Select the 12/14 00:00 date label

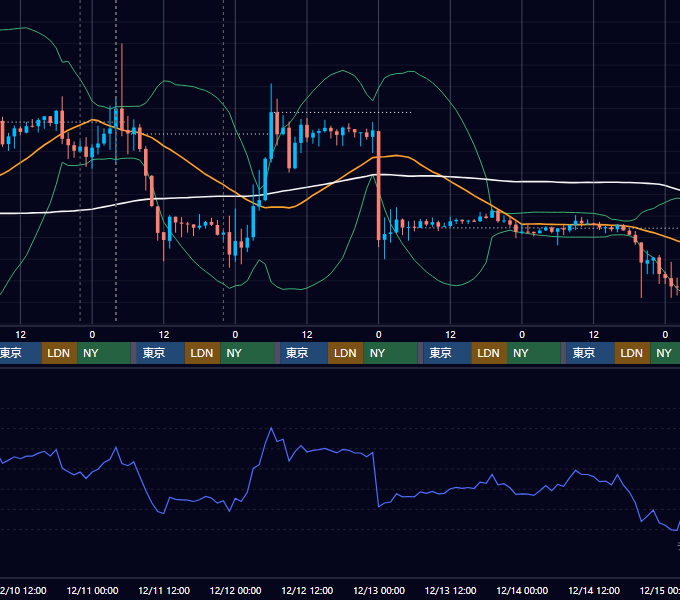[x=522, y=590]
